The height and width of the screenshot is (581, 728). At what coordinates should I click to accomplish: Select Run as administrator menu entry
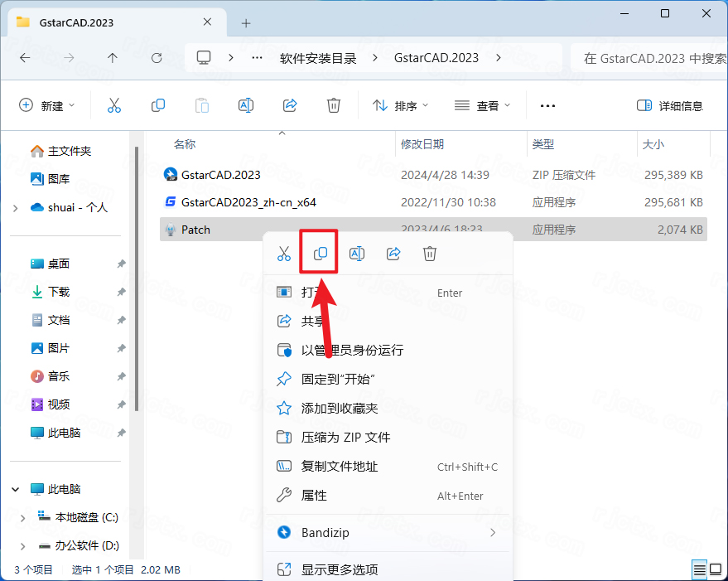tap(352, 350)
